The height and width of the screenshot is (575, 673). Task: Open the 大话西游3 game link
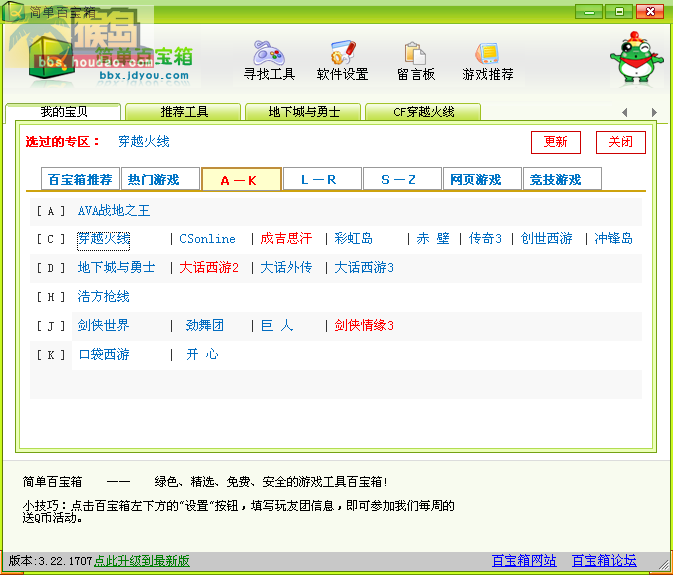364,267
